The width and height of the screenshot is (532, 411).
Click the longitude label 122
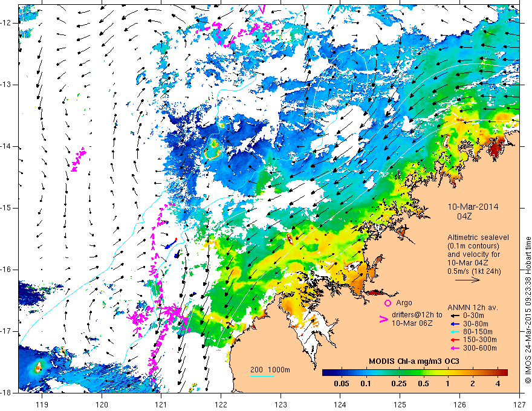coord(221,404)
